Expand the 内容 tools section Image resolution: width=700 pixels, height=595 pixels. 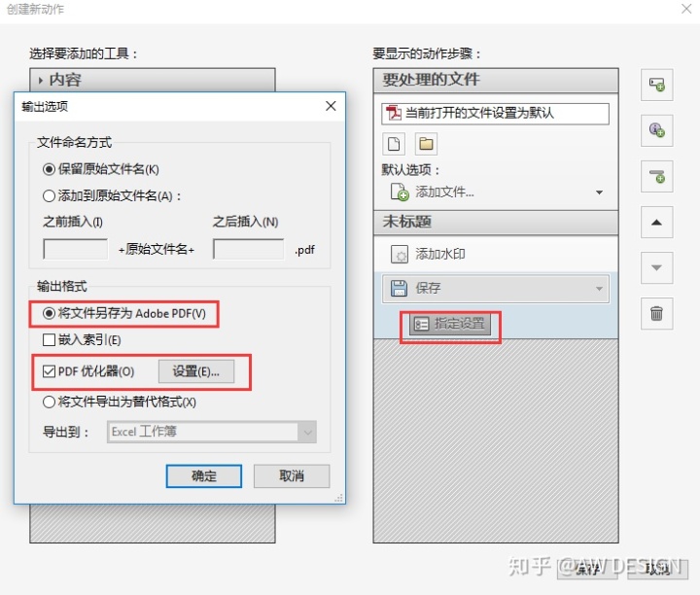point(41,81)
